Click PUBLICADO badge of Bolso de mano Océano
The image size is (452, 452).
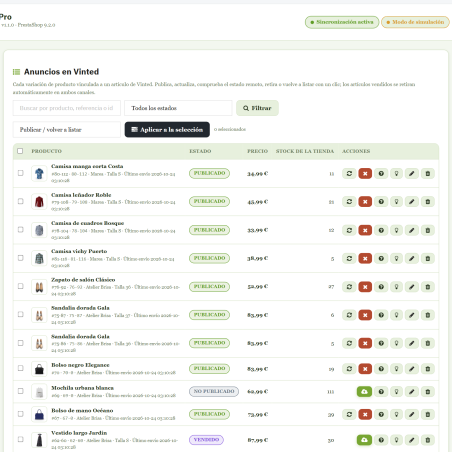209,414
